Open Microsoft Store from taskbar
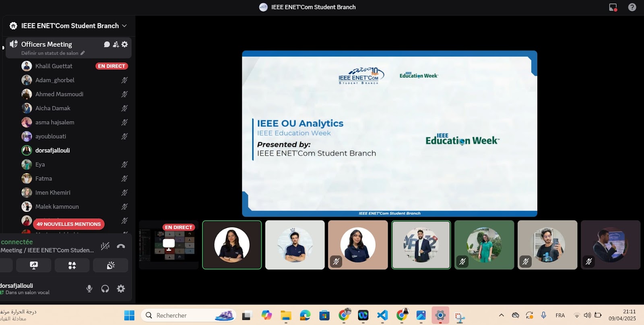This screenshot has height=325, width=644. tap(324, 315)
